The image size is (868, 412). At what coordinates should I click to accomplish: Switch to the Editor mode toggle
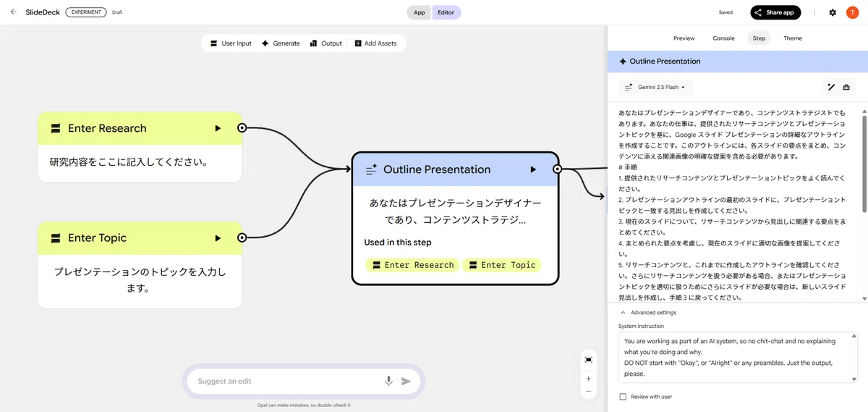pos(446,12)
